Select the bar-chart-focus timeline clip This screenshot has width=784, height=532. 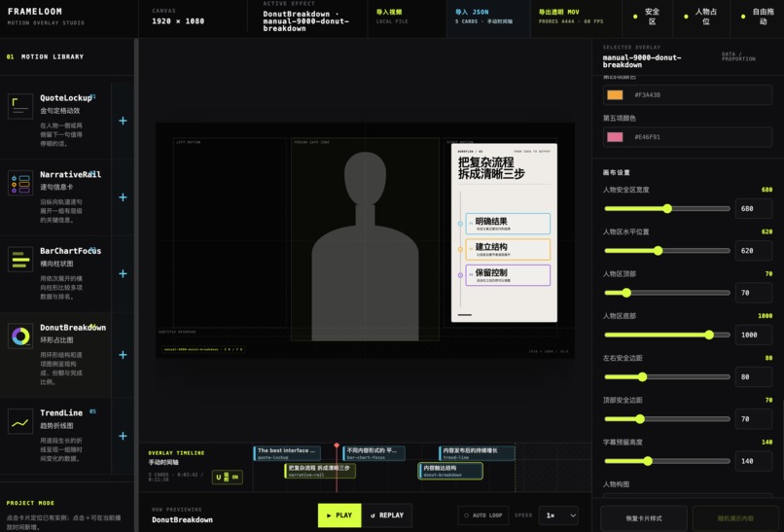(374, 453)
